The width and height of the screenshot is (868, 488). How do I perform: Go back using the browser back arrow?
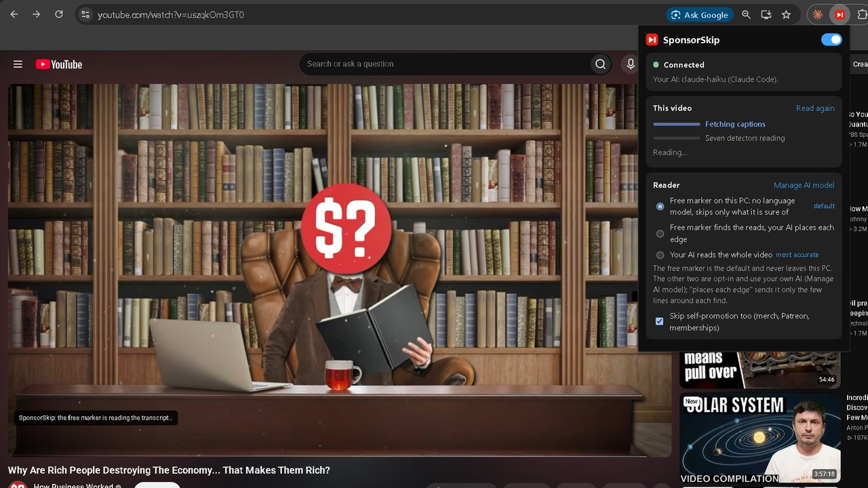point(14,14)
